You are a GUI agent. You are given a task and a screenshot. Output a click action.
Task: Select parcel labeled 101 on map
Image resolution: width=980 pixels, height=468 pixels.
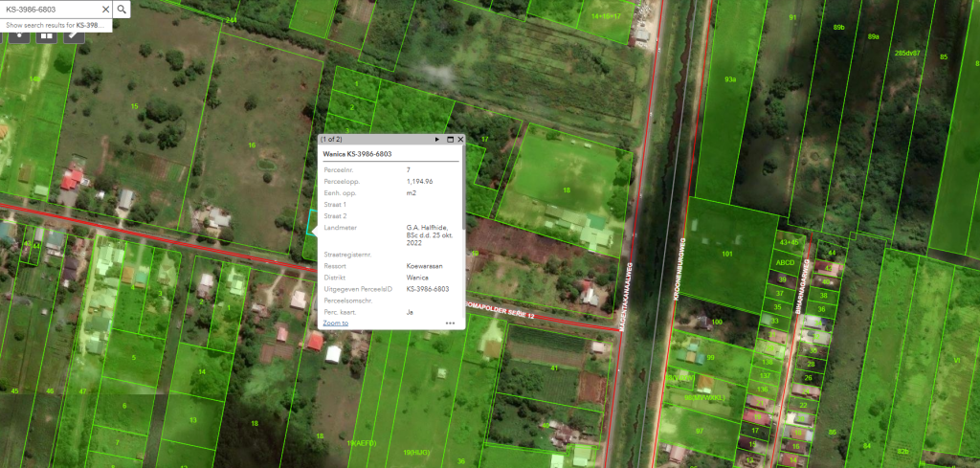727,254
